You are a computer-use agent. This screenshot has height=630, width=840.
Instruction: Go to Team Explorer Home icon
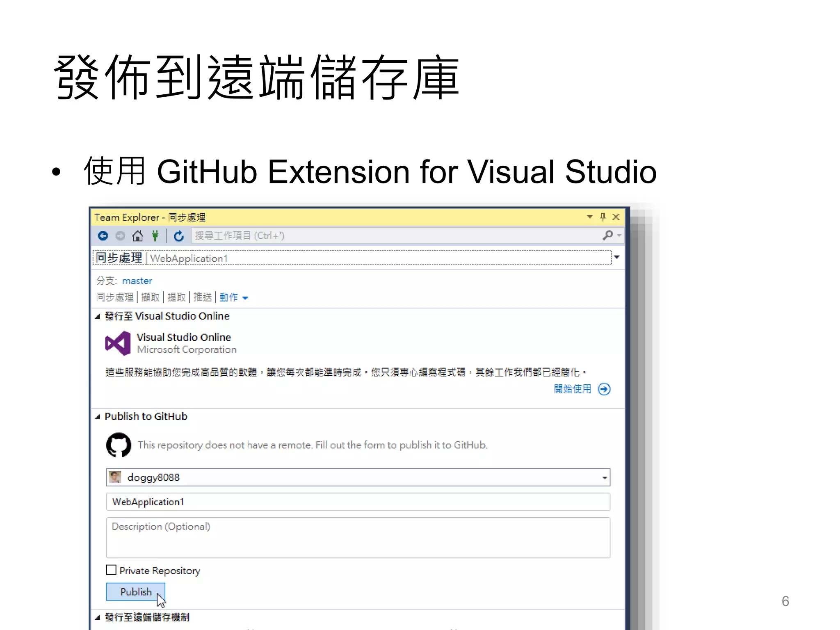(x=138, y=236)
